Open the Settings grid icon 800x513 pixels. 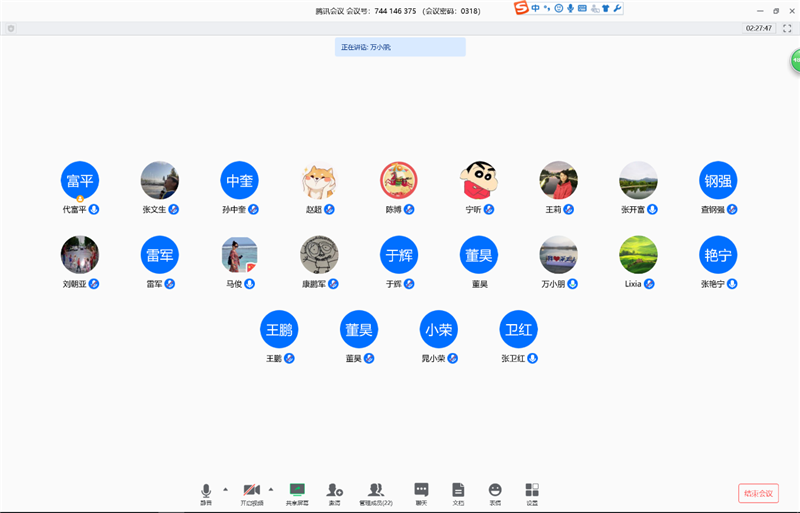click(x=532, y=491)
